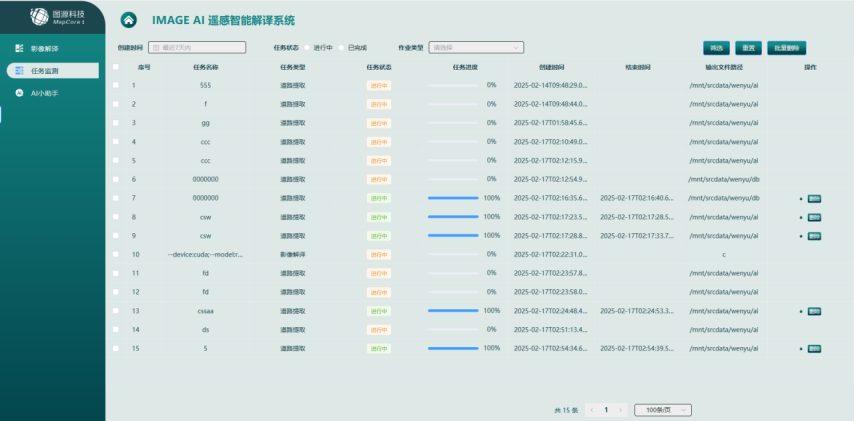Toggle the select-all checkbox in the table header
This screenshot has width=855, height=421.
(116, 67)
